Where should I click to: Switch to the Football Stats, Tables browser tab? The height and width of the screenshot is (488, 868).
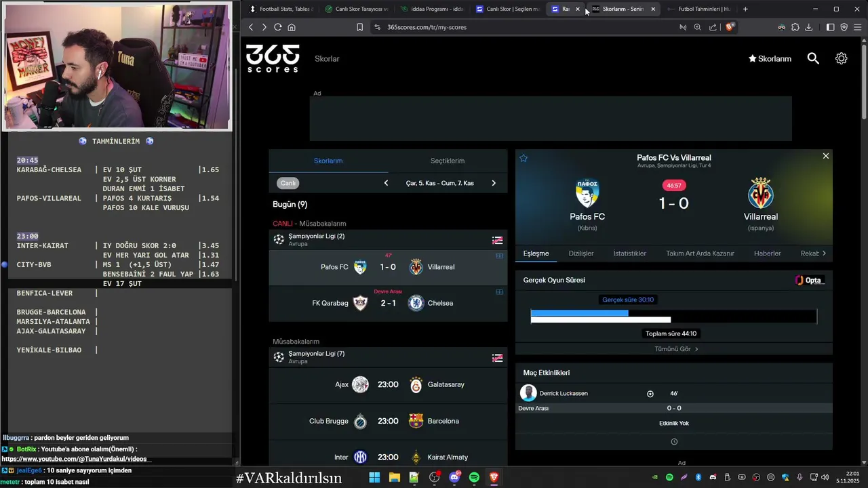click(x=281, y=9)
